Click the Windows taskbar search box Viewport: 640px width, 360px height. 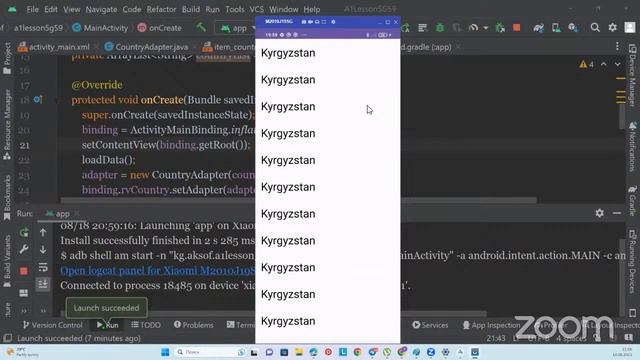[209, 352]
